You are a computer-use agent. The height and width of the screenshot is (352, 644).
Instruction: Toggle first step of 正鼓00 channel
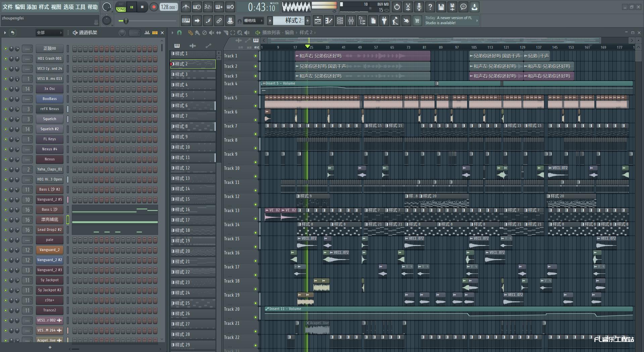click(x=75, y=49)
